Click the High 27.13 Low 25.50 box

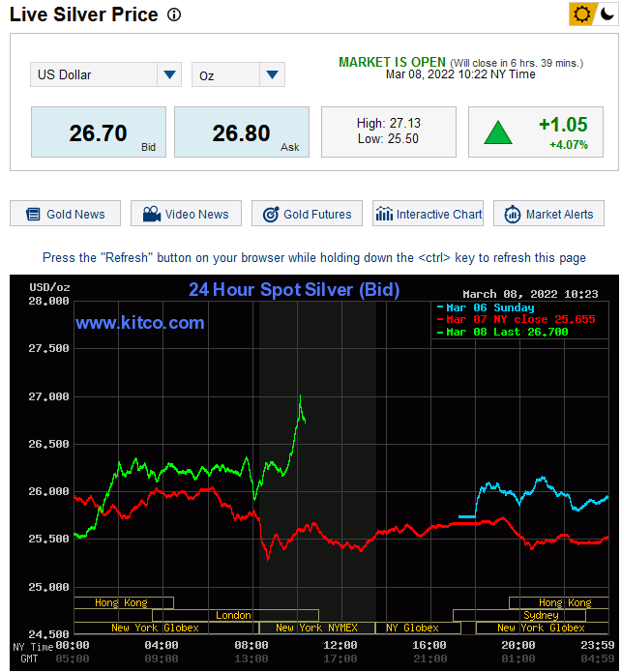click(389, 132)
